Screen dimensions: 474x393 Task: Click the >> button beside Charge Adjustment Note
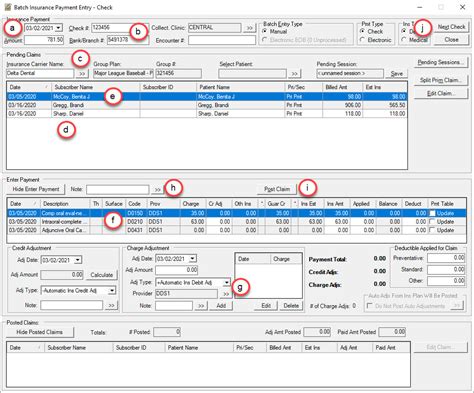pos(201,306)
